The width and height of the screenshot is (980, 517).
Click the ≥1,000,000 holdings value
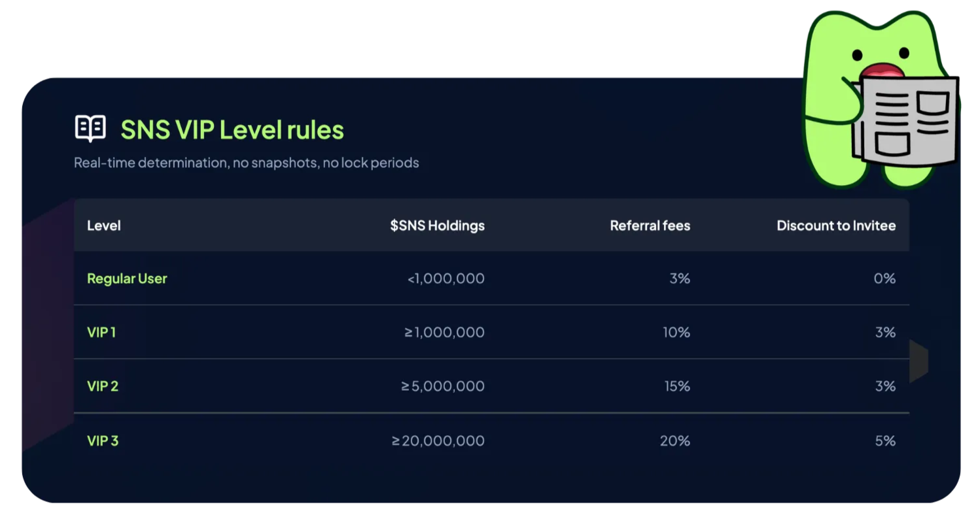coord(444,332)
